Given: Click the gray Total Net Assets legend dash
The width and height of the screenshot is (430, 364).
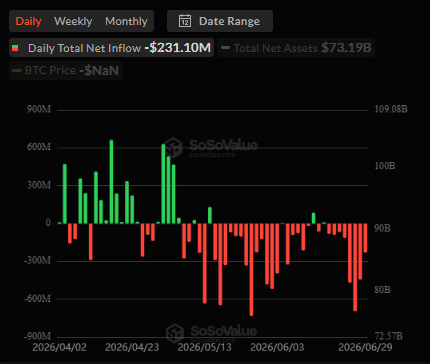Looking at the screenshot, I should pos(225,48).
